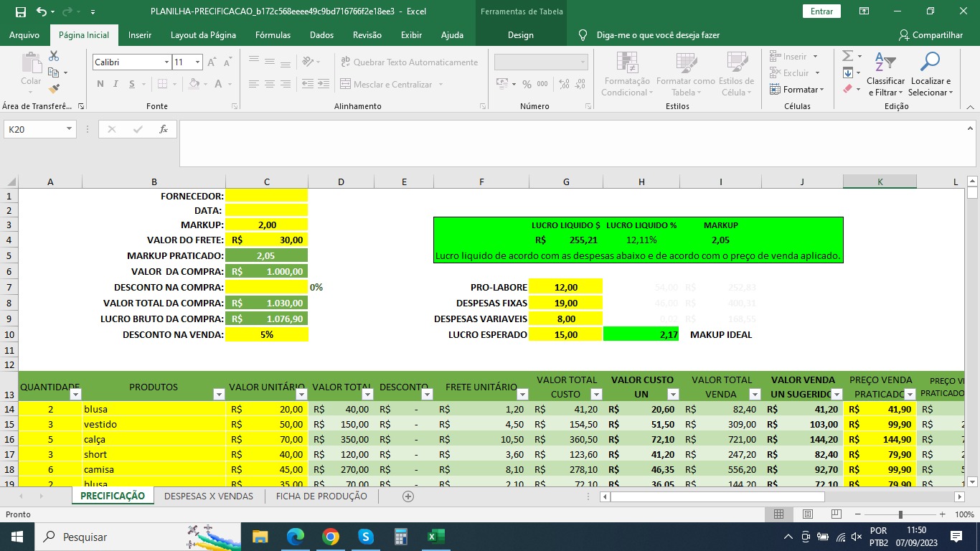The height and width of the screenshot is (551, 980).
Task: Click Formatação Condicional button
Action: pos(627,75)
